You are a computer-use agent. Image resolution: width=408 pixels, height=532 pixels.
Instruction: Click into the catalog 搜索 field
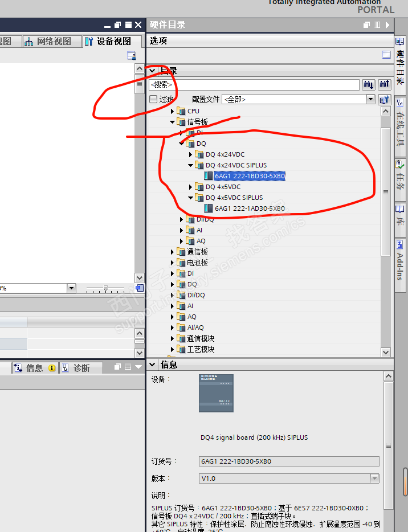coord(254,84)
